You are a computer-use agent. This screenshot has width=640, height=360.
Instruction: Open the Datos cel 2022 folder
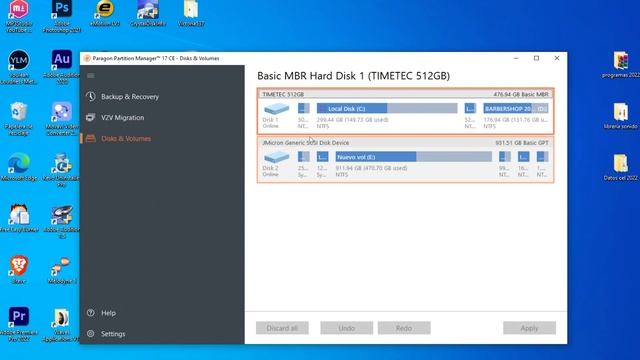pos(620,167)
